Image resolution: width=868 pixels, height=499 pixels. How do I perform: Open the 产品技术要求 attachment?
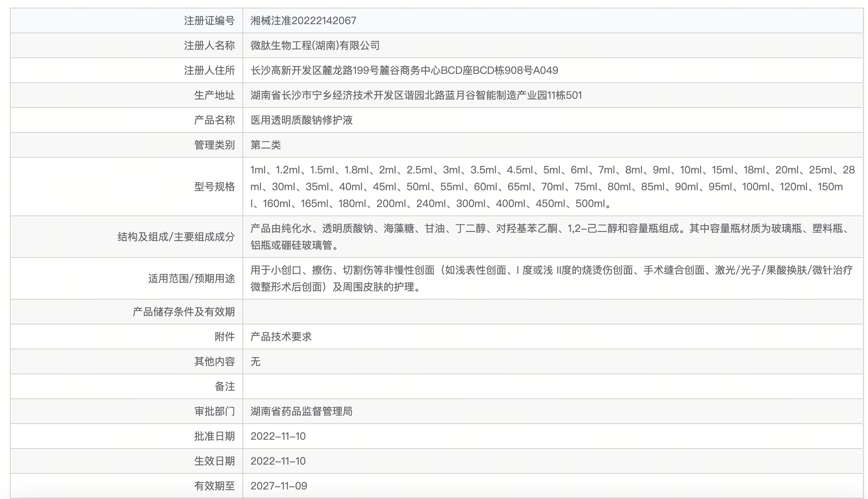click(x=281, y=337)
